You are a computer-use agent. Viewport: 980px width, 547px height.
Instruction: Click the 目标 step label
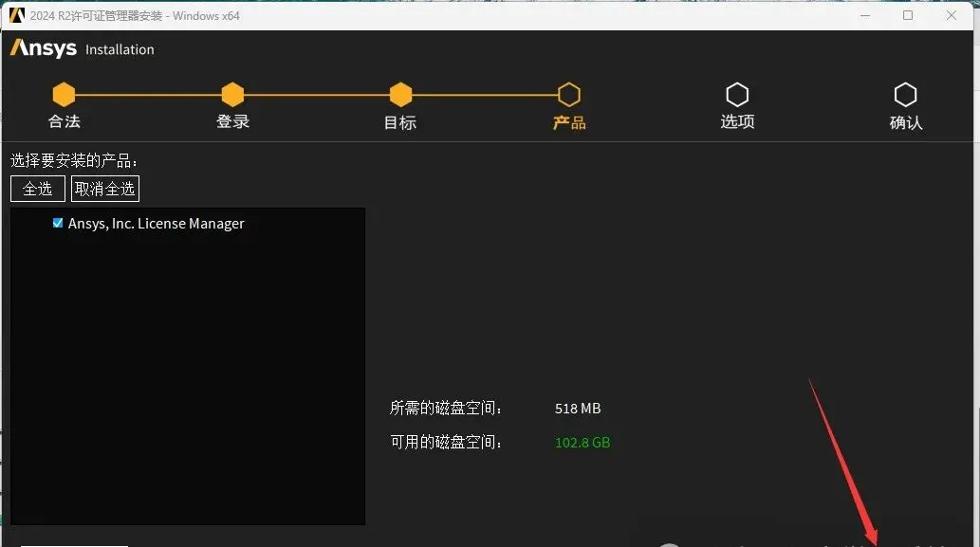(400, 122)
